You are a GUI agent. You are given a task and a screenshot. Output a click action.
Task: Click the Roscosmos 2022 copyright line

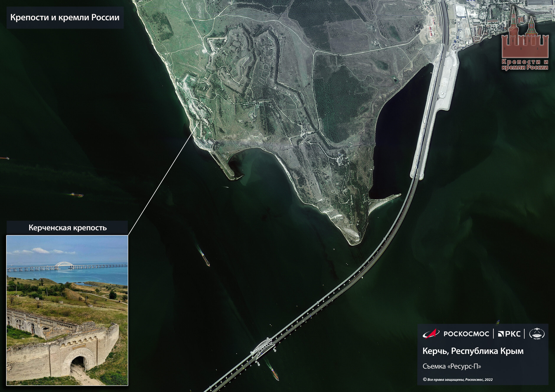click(458, 379)
